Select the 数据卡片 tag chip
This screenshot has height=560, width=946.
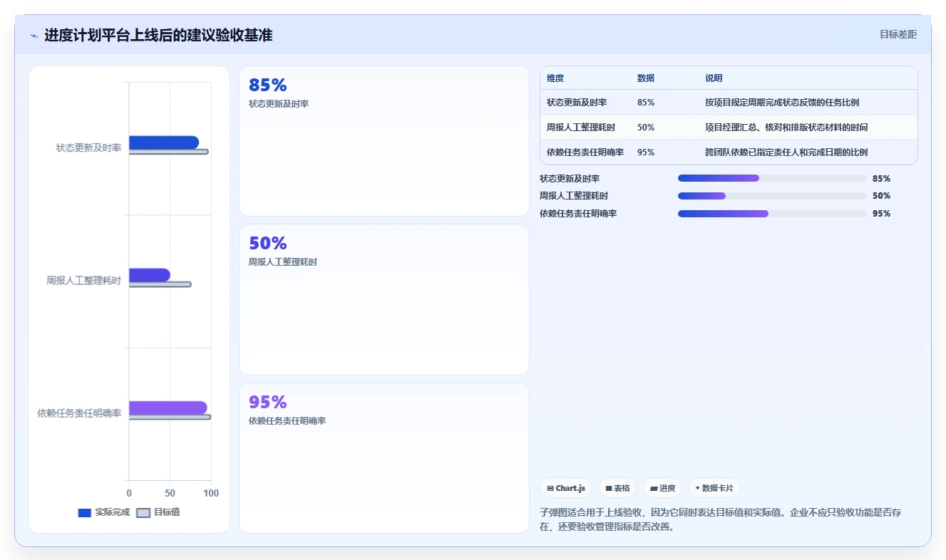pos(714,488)
